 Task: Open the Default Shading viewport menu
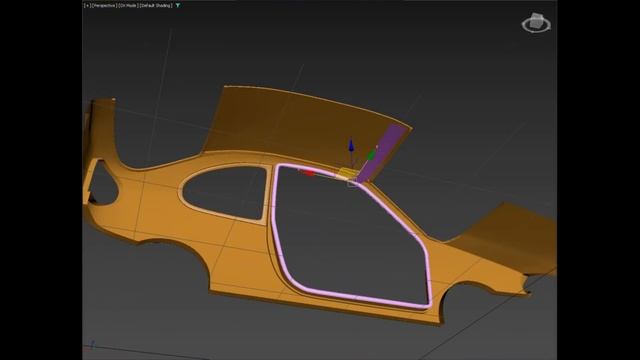point(156,6)
